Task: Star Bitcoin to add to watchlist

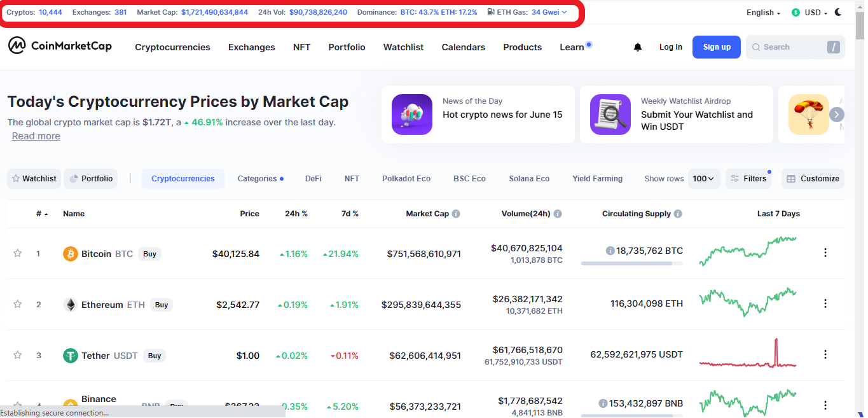Action: pos(18,253)
